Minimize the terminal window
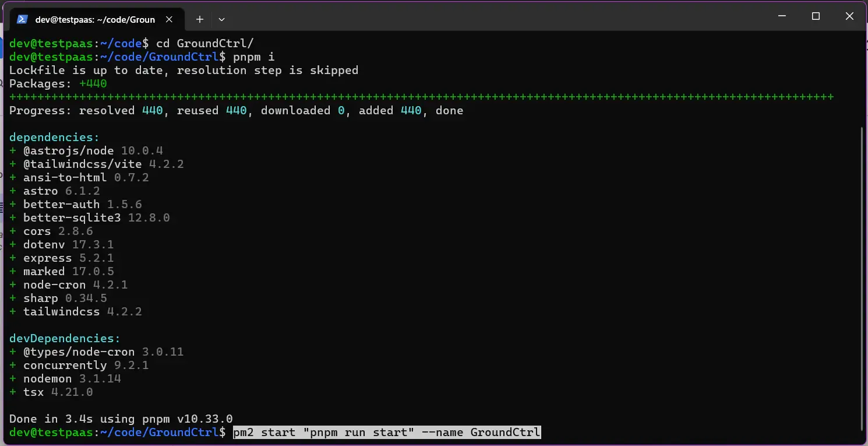The image size is (868, 446). coord(782,16)
